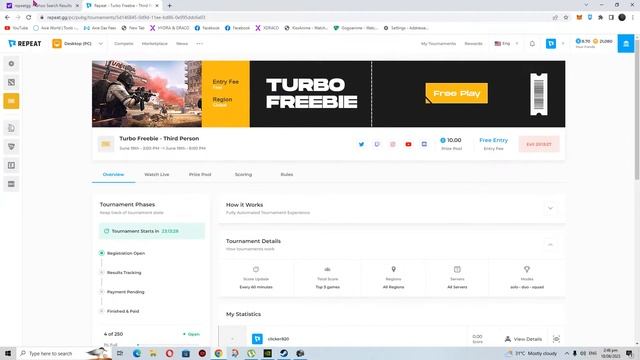Open Steam from the taskbar
This screenshot has width=640, height=360.
pos(284,353)
